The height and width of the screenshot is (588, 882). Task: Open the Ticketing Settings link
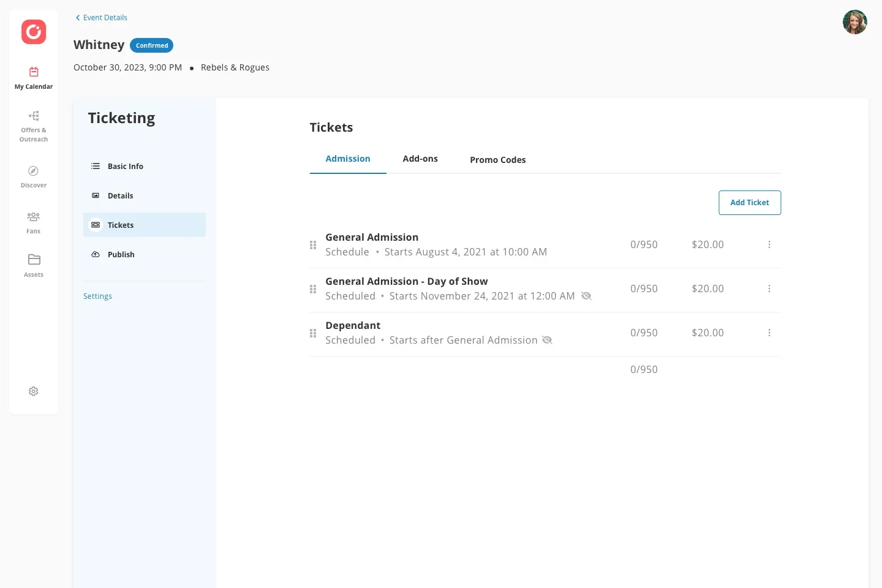tap(98, 296)
